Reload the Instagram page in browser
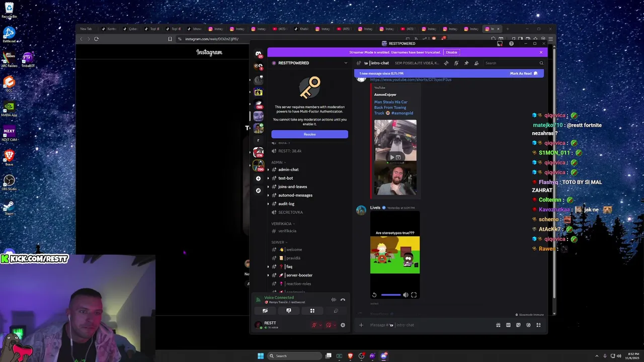This screenshot has height=362, width=644. (96, 39)
